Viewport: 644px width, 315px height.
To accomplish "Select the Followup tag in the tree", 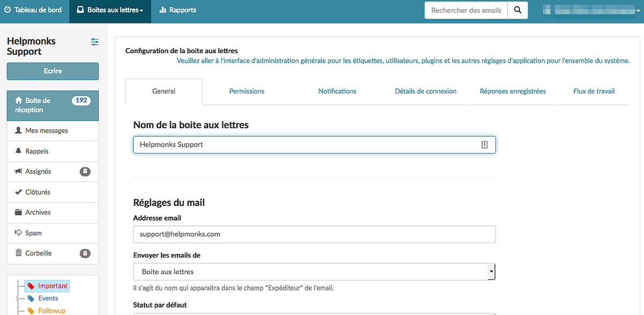I will (x=52, y=311).
